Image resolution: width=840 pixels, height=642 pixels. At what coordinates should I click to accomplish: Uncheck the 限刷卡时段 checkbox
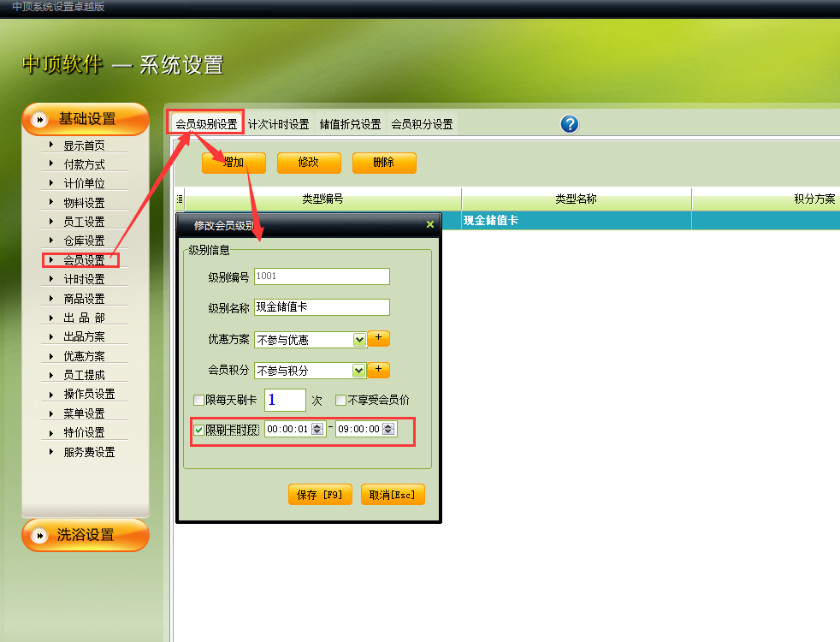pyautogui.click(x=198, y=430)
